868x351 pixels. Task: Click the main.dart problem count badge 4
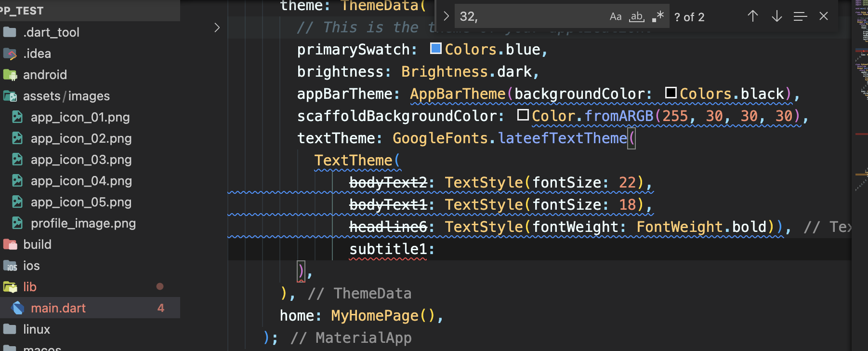pos(161,308)
